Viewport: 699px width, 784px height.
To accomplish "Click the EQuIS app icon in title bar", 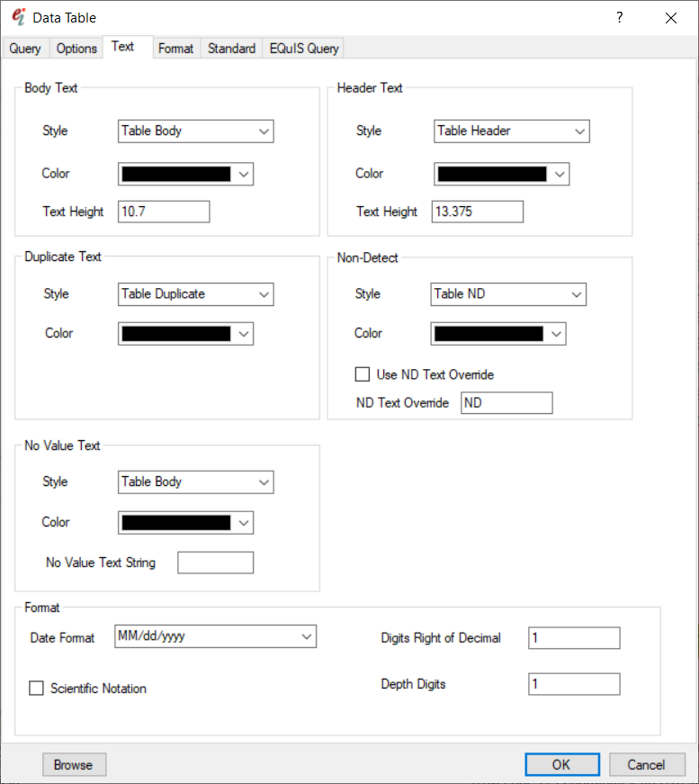I will pyautogui.click(x=17, y=17).
